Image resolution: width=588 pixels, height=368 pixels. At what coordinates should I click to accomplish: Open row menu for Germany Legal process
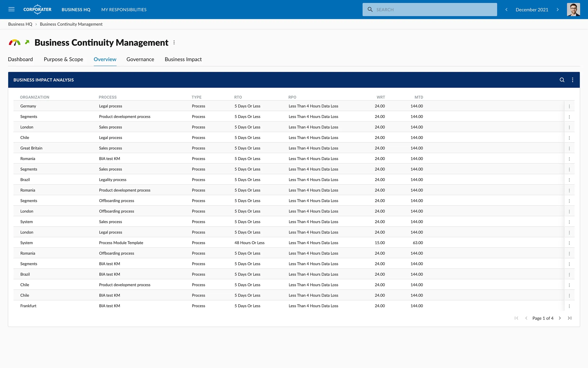(569, 106)
